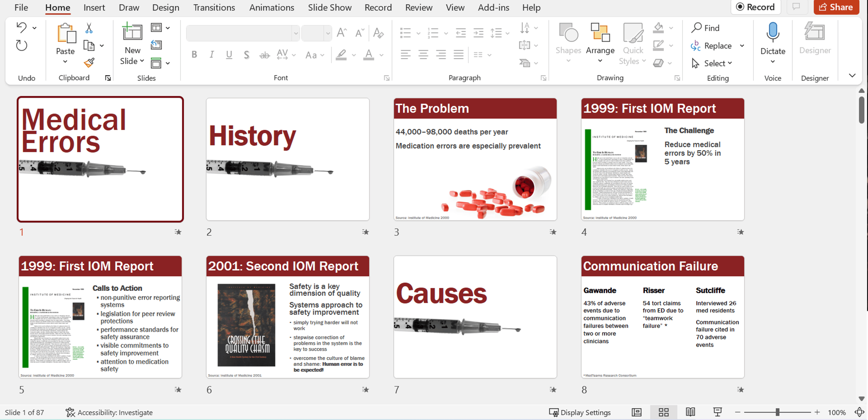Click the Cut scissors icon

89,28
